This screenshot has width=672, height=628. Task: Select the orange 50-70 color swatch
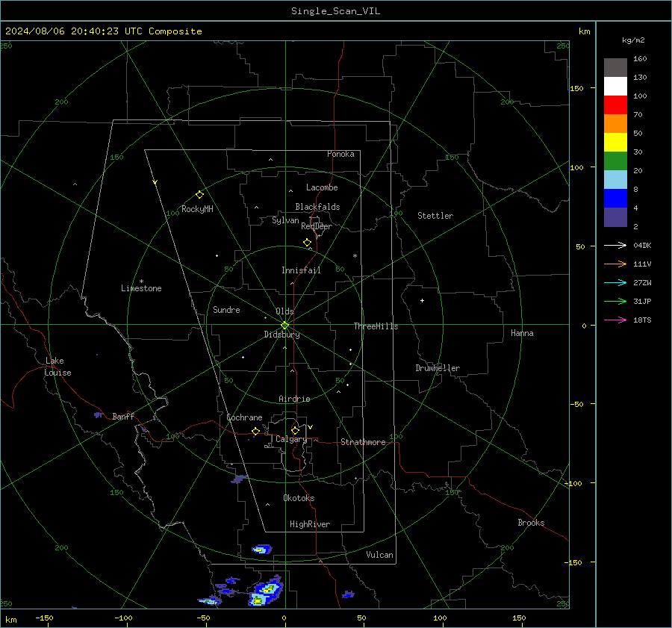615,124
